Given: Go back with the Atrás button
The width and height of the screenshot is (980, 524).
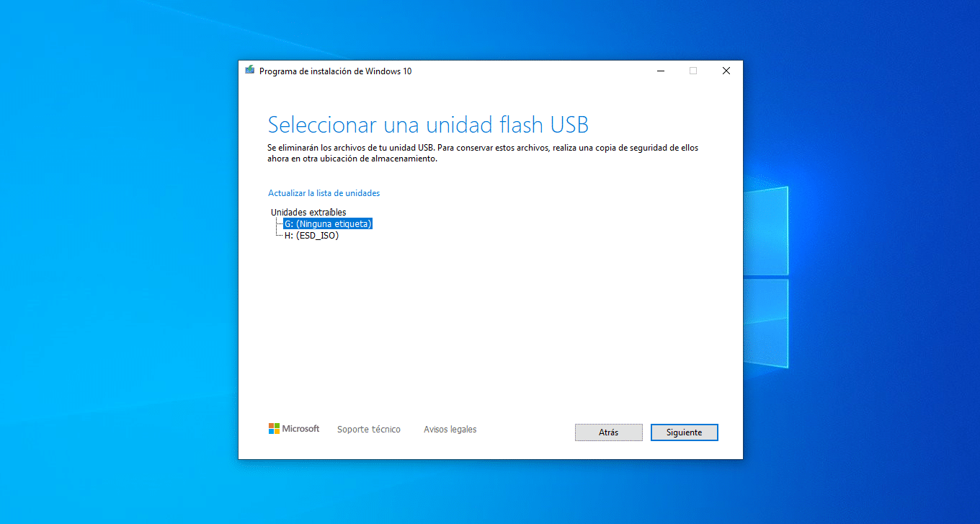Looking at the screenshot, I should click(609, 432).
